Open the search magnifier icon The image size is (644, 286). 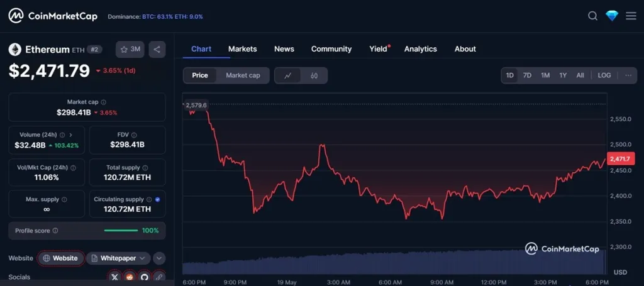[x=592, y=16]
